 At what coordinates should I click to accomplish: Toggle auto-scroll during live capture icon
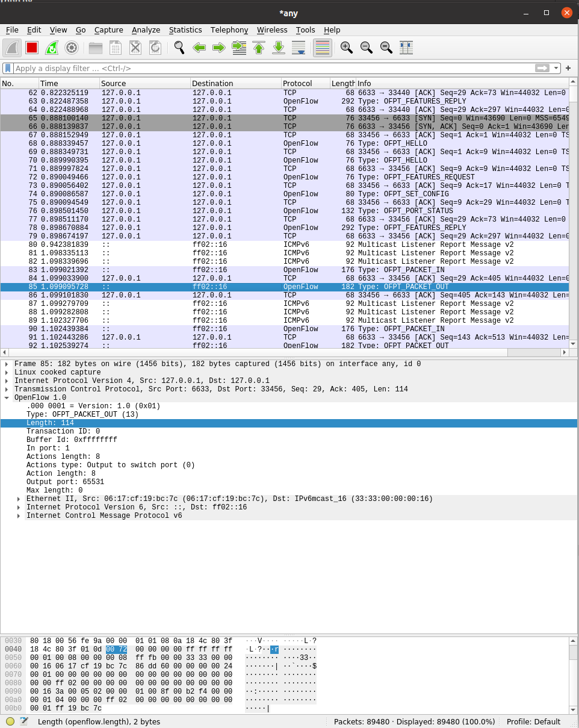[299, 48]
